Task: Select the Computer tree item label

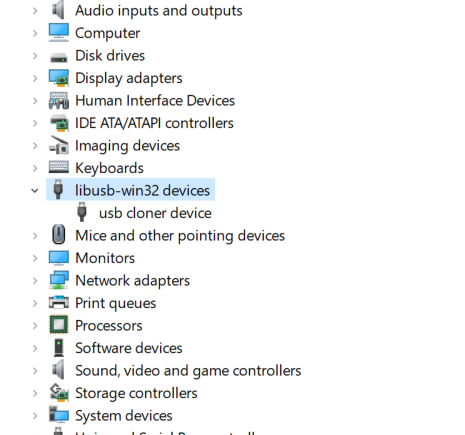Action: pyautogui.click(x=107, y=33)
